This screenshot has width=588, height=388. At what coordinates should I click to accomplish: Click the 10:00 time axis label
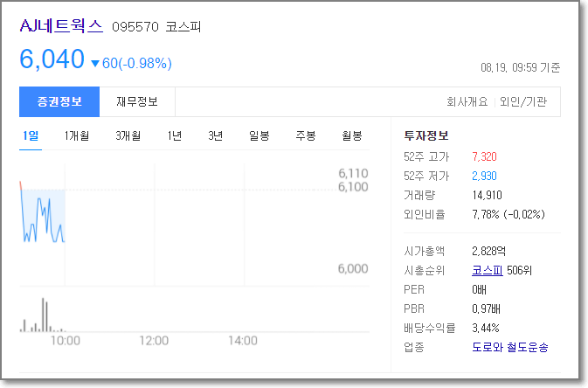66,340
